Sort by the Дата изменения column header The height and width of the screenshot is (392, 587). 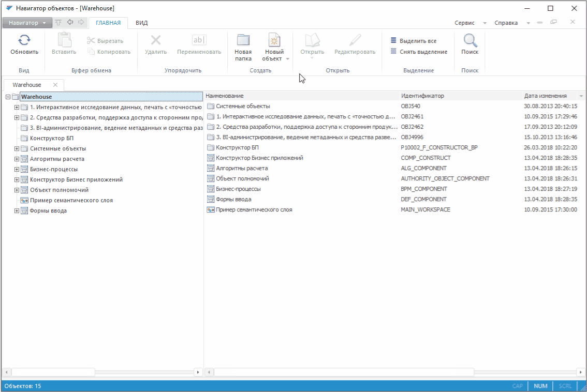[550, 96]
